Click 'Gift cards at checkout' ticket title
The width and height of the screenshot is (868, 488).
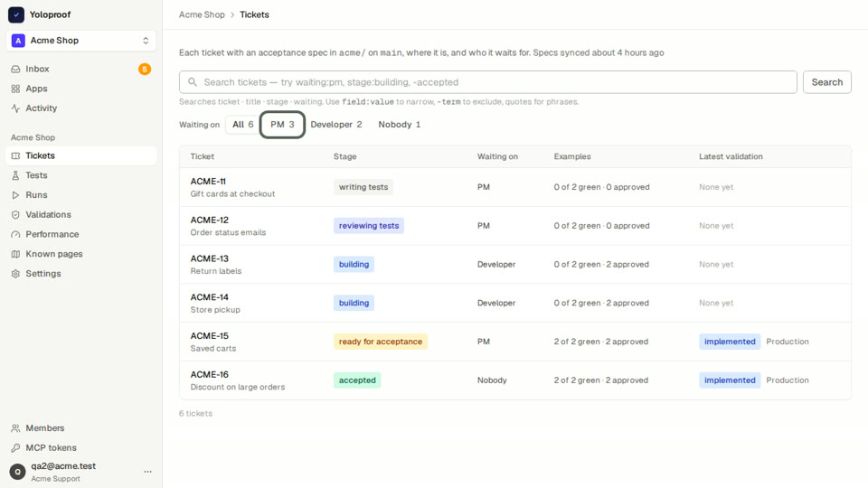[232, 194]
